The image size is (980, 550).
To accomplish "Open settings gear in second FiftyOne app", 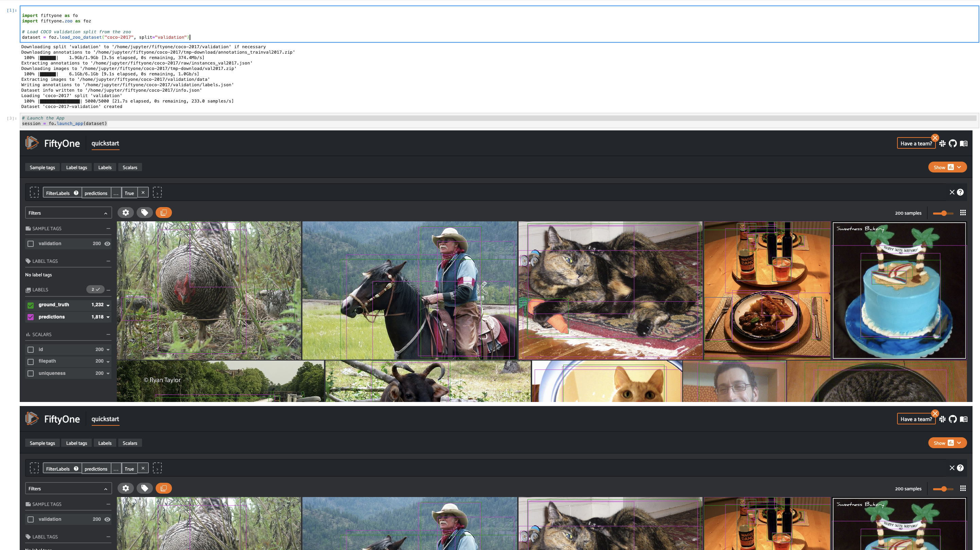I will [x=125, y=488].
